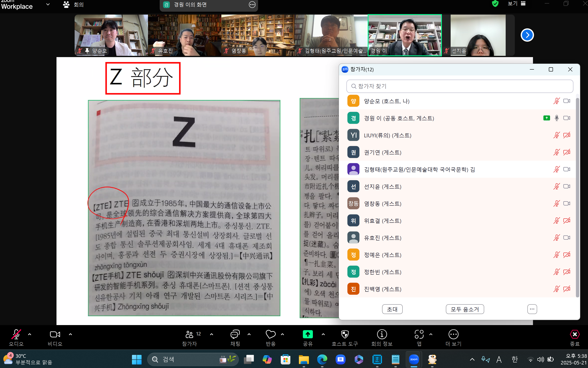The image size is (588, 368).
Task: Open 호스트 도구 host tools
Action: [345, 337]
